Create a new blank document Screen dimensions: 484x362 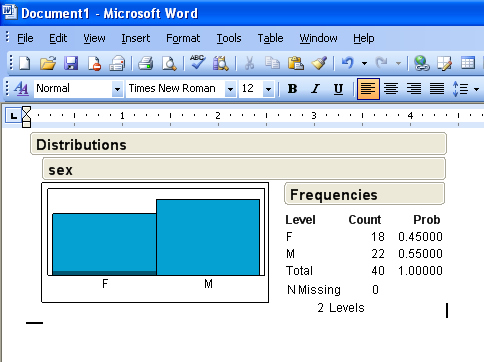[x=25, y=63]
